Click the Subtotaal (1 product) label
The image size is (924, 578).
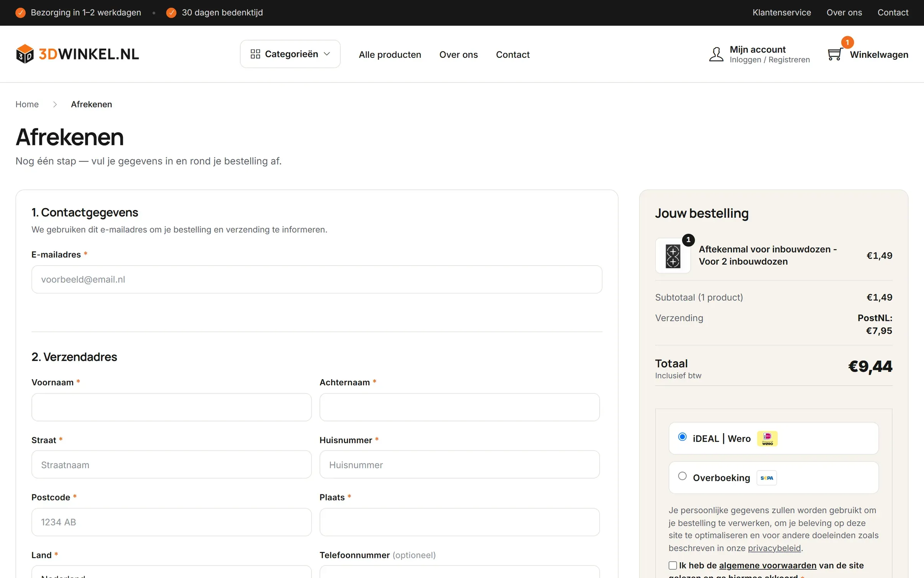(x=699, y=297)
